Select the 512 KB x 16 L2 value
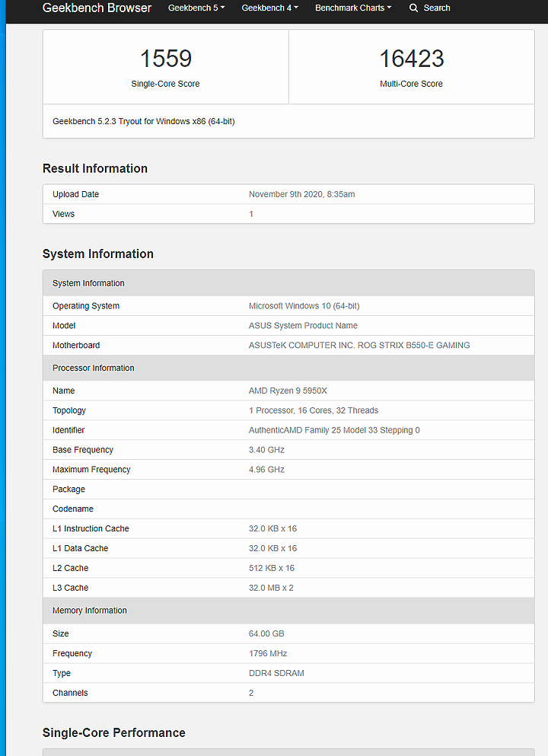Screen dimensions: 548x756 (272, 569)
